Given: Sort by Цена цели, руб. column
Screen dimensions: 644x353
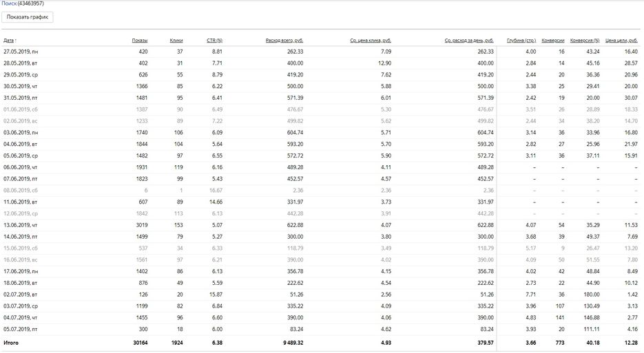Looking at the screenshot, I should (622, 41).
